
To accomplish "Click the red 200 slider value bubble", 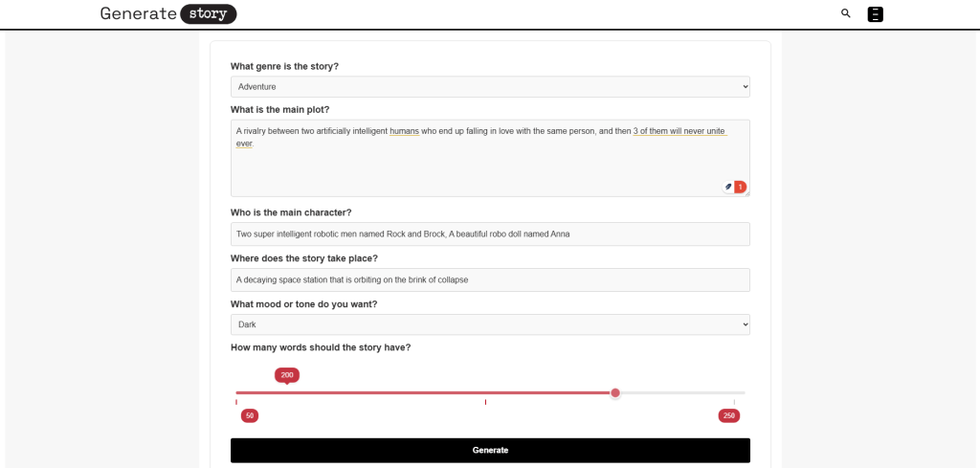I will 287,375.
